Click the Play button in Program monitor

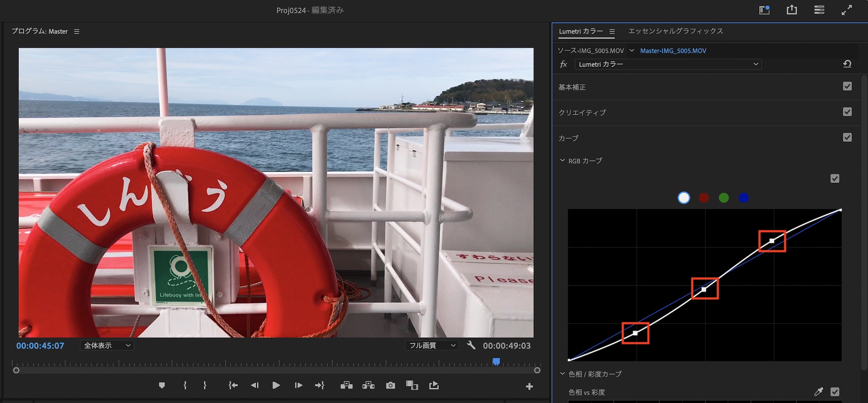point(276,385)
